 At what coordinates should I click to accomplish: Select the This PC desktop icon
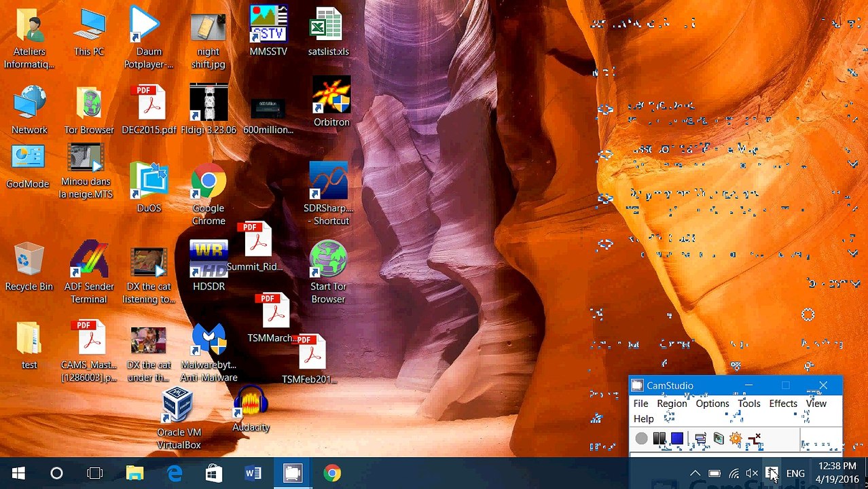[x=89, y=33]
